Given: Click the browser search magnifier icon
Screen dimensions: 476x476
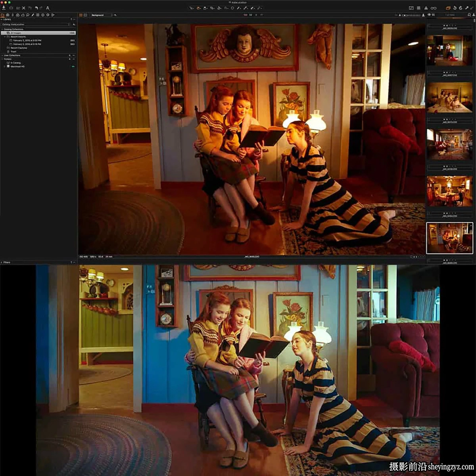Looking at the screenshot, I should pyautogui.click(x=469, y=15).
